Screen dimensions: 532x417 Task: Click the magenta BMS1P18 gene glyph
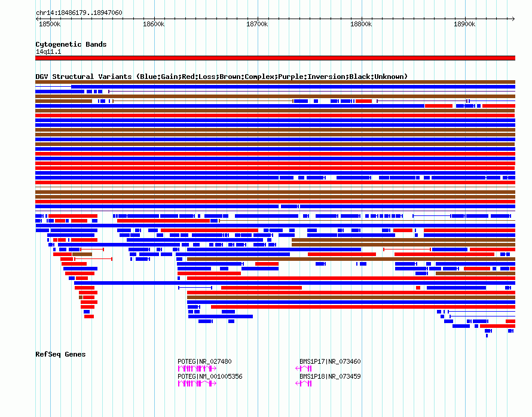tap(304, 383)
